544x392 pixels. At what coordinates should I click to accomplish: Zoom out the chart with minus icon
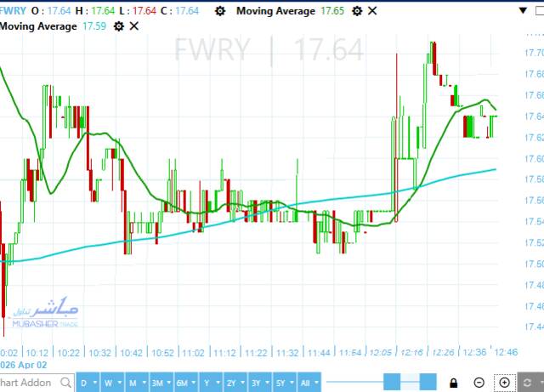click(479, 383)
